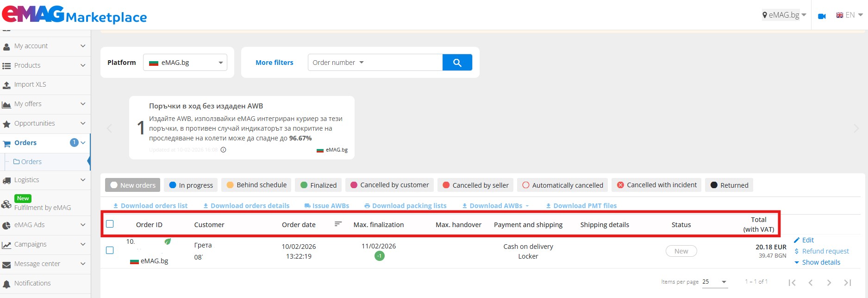
Task: Click the New status badge in order row
Action: click(x=681, y=251)
